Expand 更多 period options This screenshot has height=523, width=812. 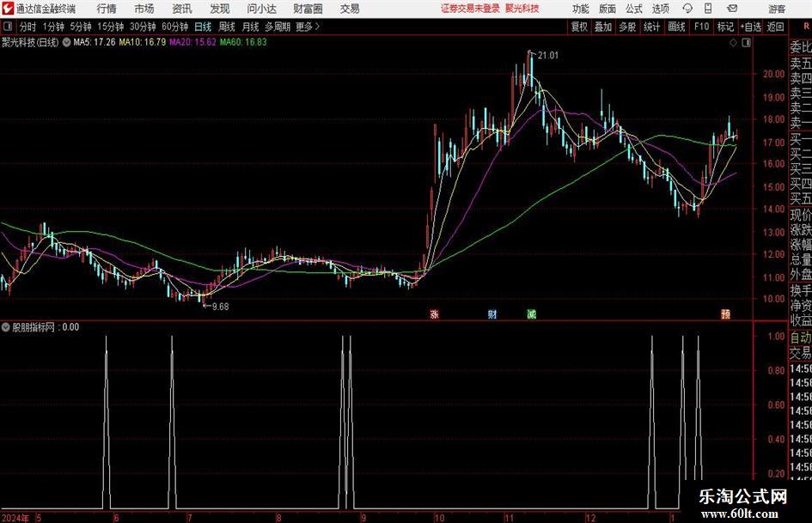tap(308, 27)
